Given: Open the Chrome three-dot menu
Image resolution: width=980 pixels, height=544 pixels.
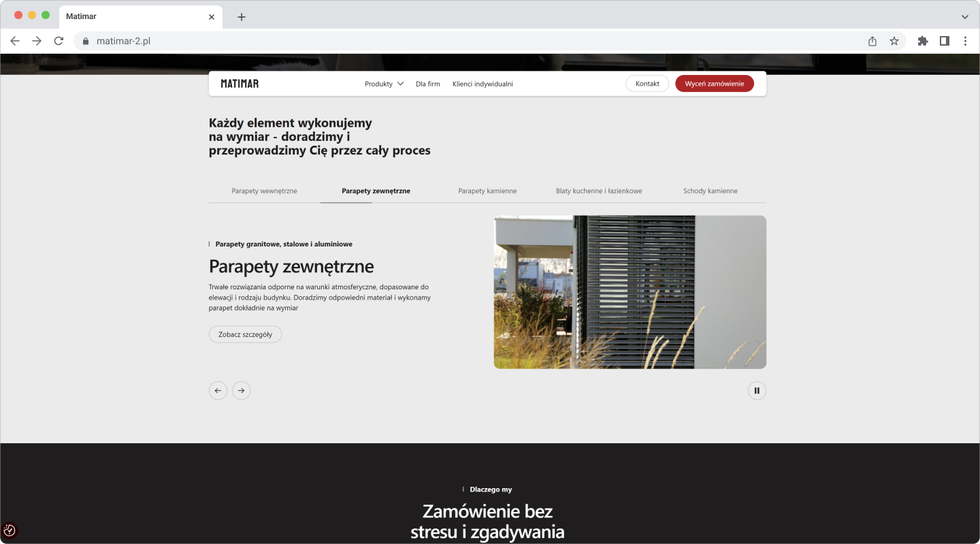Looking at the screenshot, I should 965,41.
